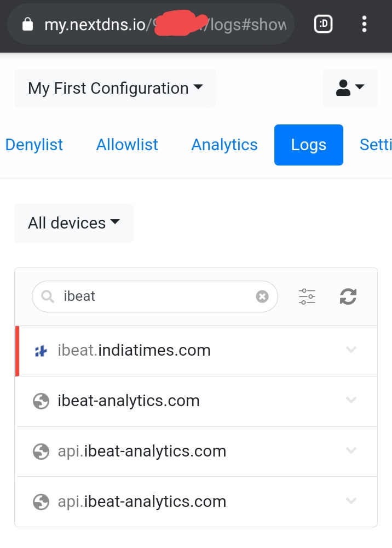Switch to the Analytics tab
Screen dimensions: 392x548
pos(224,145)
